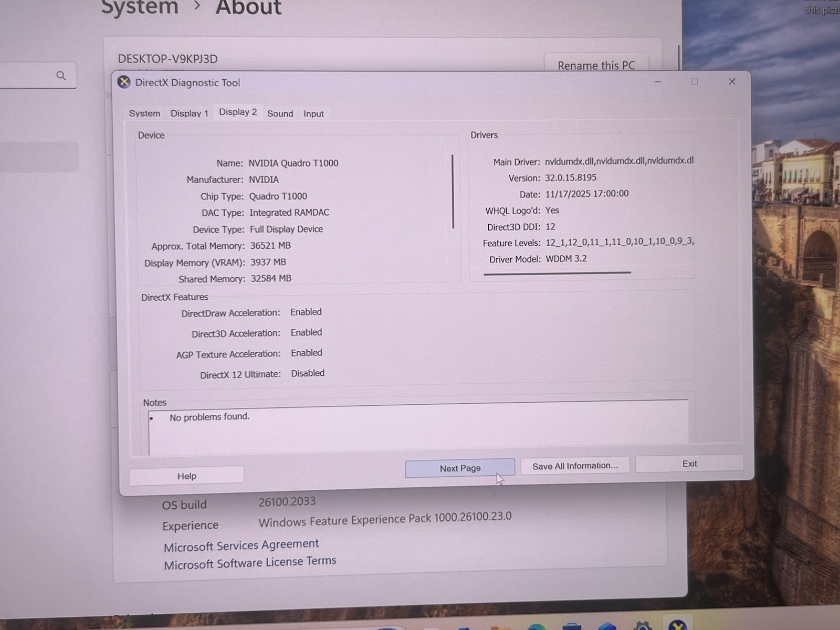The image size is (840, 630).
Task: Click the Drivers panel horizontal scrollbar
Action: 557,272
